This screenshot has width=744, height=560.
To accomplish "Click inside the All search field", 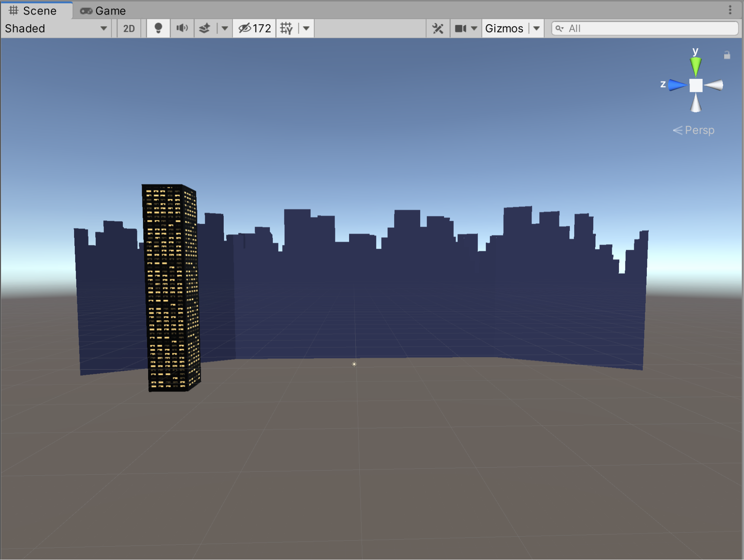I will (x=633, y=28).
